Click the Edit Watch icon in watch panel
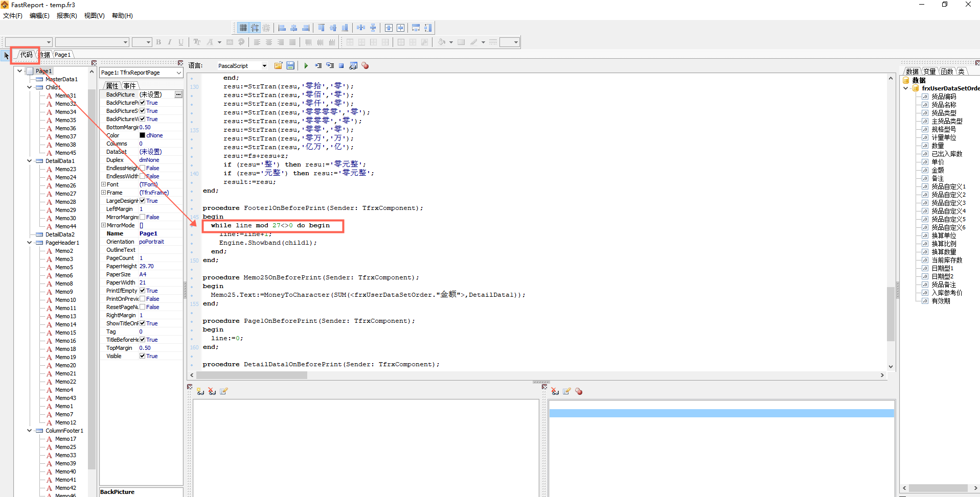980x497 pixels. click(x=223, y=391)
